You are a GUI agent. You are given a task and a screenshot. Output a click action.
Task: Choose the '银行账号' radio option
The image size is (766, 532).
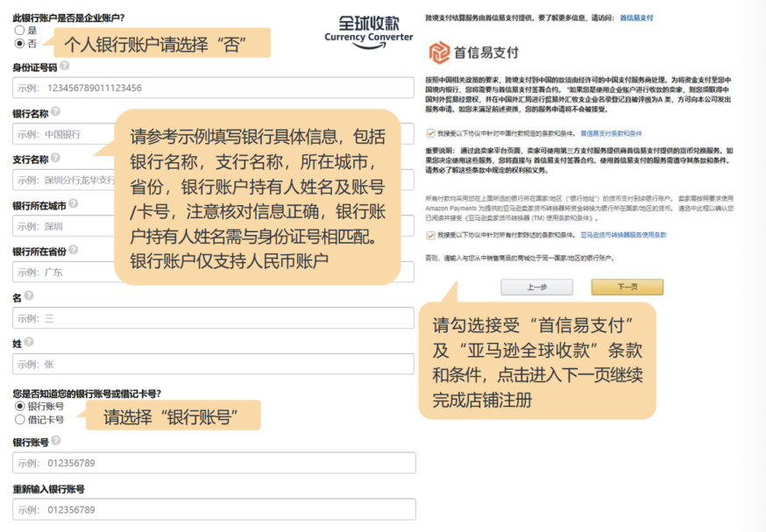point(20,406)
